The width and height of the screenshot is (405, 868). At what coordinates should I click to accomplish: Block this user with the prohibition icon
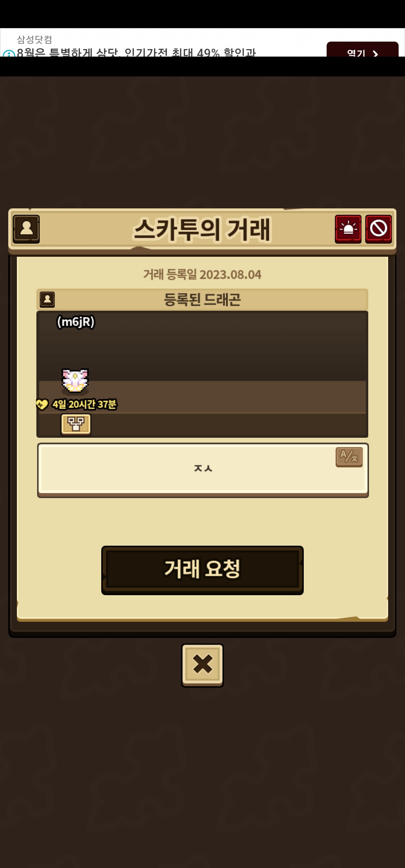[378, 229]
